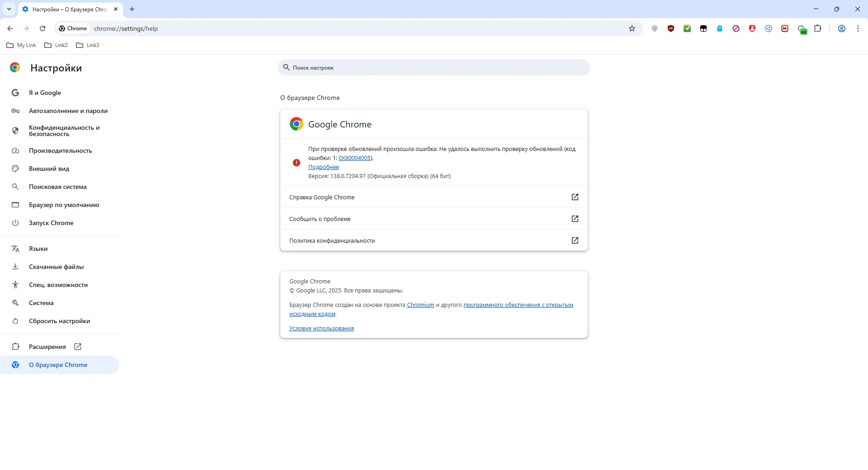This screenshot has width=868, height=470.
Task: Open the red fast-forward extension icon
Action: tap(785, 28)
